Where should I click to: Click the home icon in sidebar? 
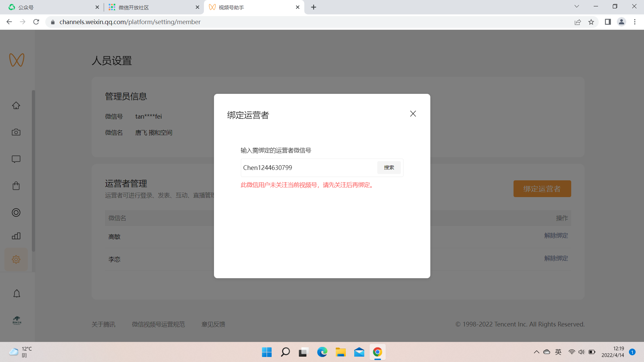coord(16,106)
